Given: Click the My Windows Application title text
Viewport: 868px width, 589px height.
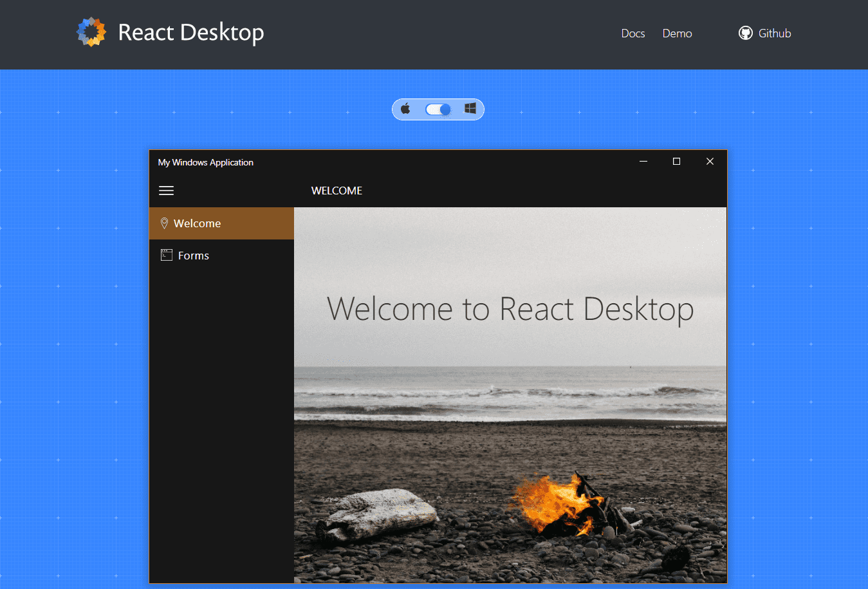Looking at the screenshot, I should (x=206, y=162).
